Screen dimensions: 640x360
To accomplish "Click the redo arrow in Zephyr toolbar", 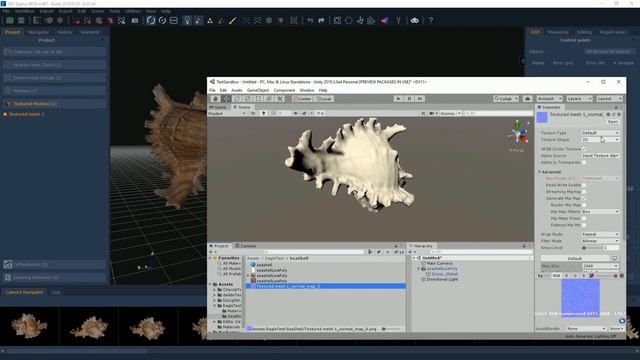I will (321, 20).
